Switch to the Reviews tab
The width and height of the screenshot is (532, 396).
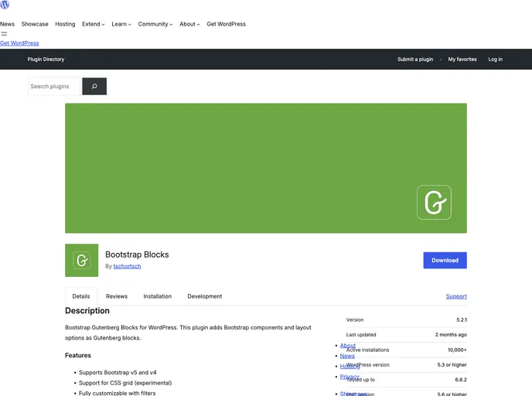(117, 296)
